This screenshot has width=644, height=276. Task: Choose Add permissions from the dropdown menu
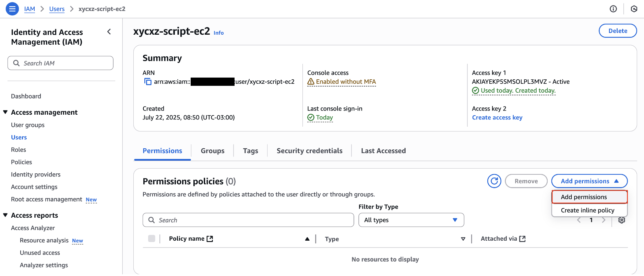click(x=589, y=197)
